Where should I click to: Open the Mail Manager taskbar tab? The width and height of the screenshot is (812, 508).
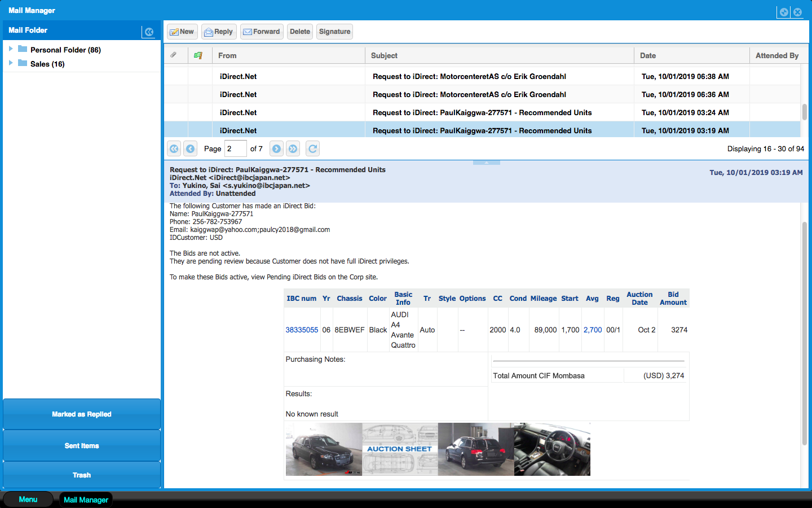click(x=86, y=500)
